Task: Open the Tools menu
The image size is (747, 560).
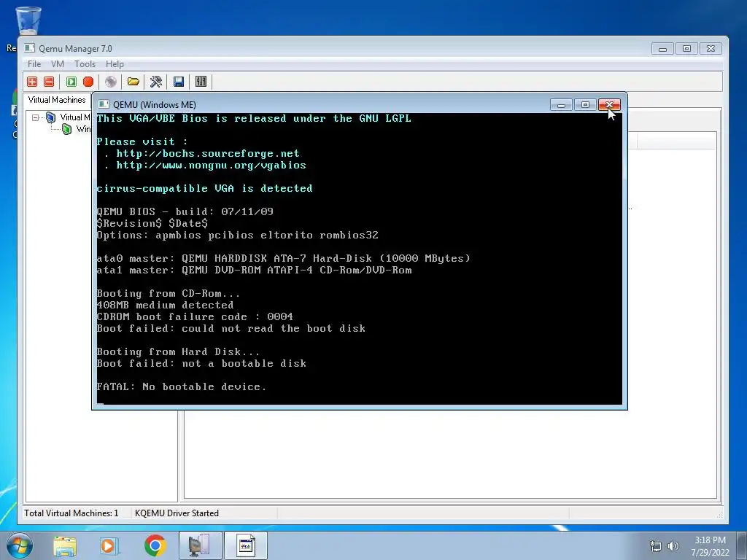Action: point(85,64)
